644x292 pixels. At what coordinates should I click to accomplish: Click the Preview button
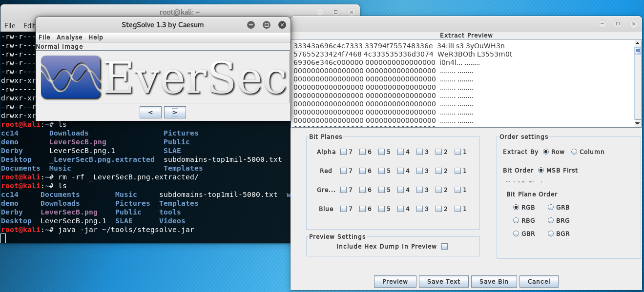tap(395, 281)
